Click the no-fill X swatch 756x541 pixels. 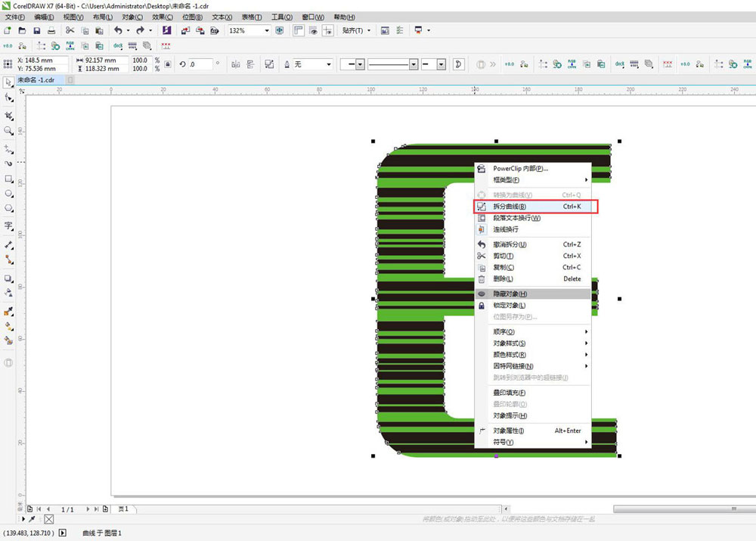49,519
